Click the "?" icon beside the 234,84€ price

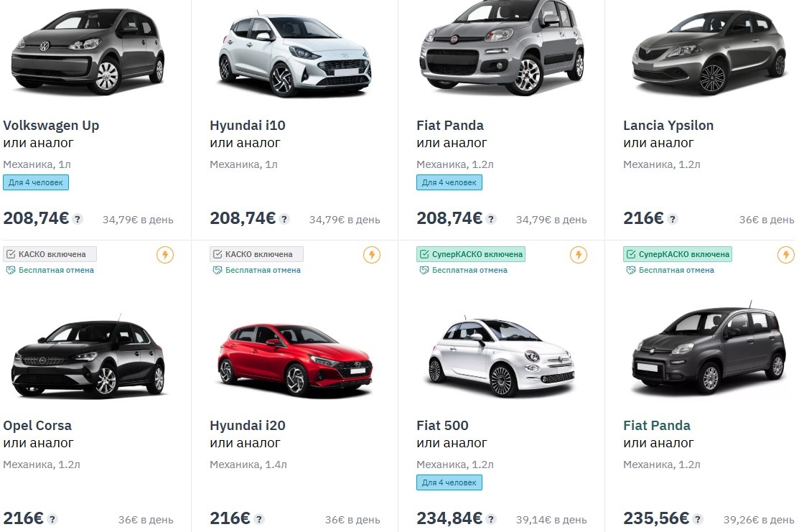click(492, 517)
